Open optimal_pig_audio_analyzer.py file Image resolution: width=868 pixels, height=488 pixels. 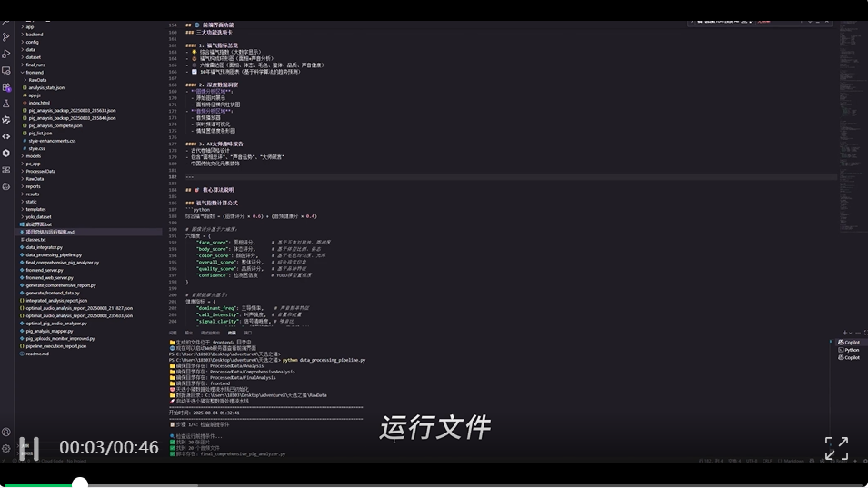(56, 324)
